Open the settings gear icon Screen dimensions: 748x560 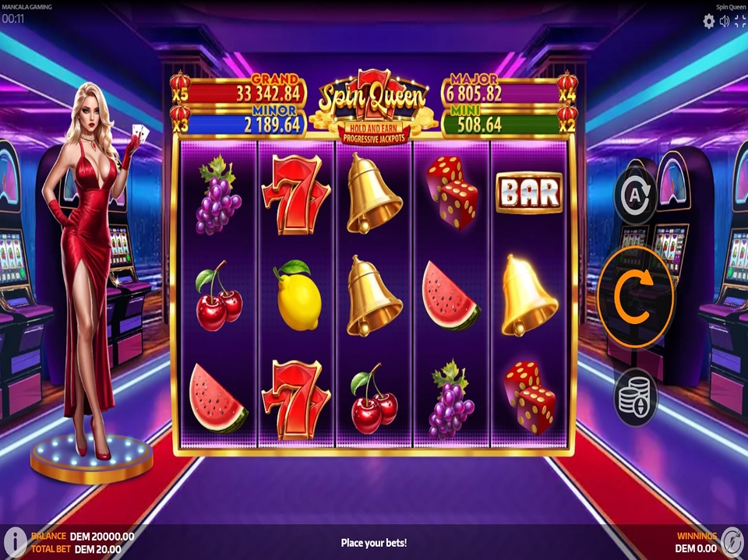(709, 21)
